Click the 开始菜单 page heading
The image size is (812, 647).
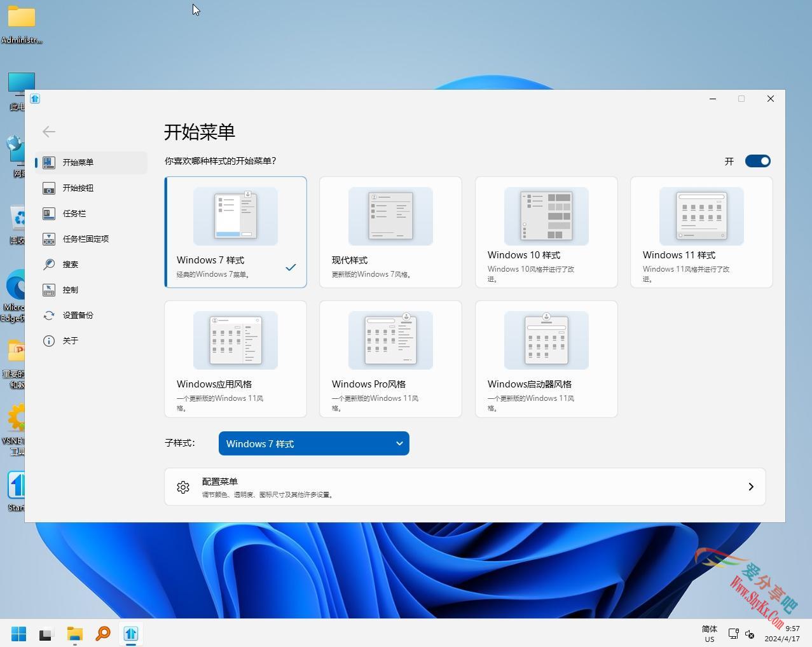pyautogui.click(x=200, y=132)
